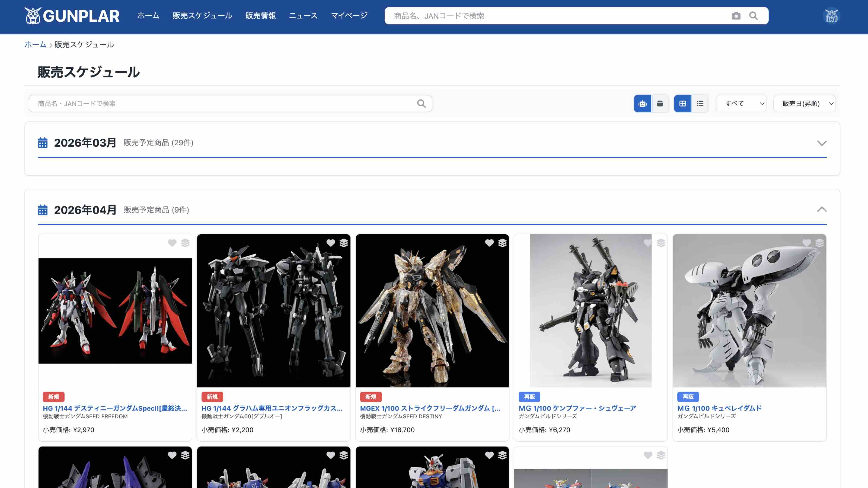Favorite the MG キュベレイダムド card
Viewport: 868px width, 488px height.
tap(806, 243)
